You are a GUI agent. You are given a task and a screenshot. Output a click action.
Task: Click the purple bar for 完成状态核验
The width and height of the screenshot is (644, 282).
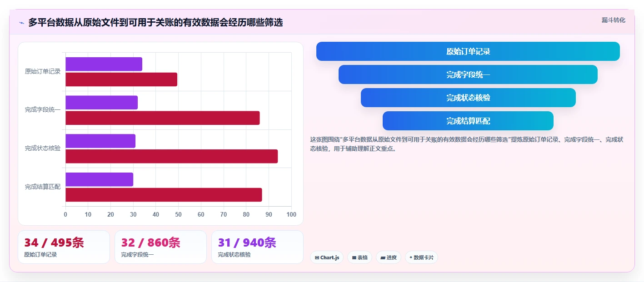(x=100, y=141)
